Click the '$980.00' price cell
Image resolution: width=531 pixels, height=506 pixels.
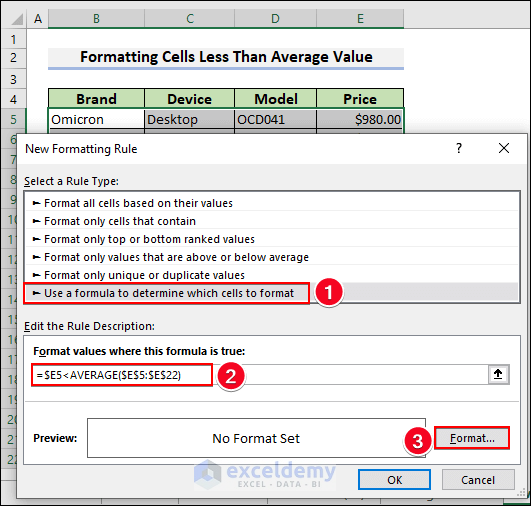[360, 119]
